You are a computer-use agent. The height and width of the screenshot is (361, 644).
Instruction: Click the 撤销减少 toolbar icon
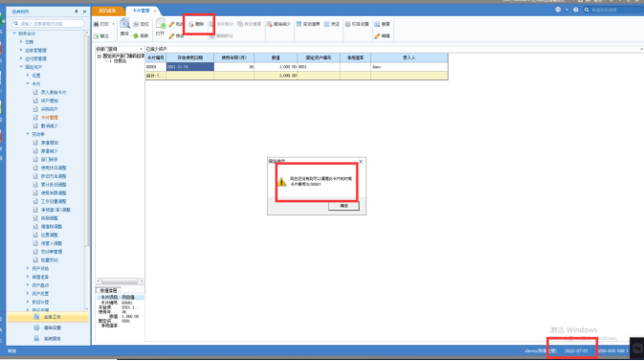coord(270,24)
